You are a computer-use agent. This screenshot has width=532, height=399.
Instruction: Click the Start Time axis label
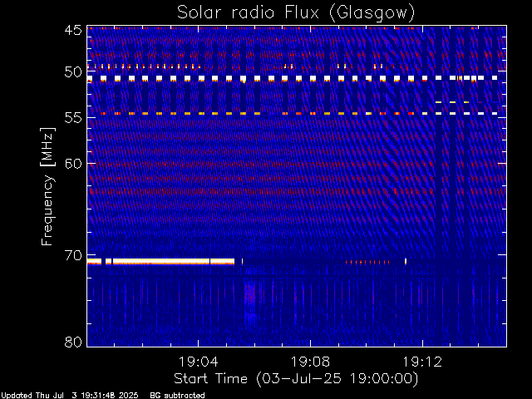pyautogui.click(x=296, y=379)
